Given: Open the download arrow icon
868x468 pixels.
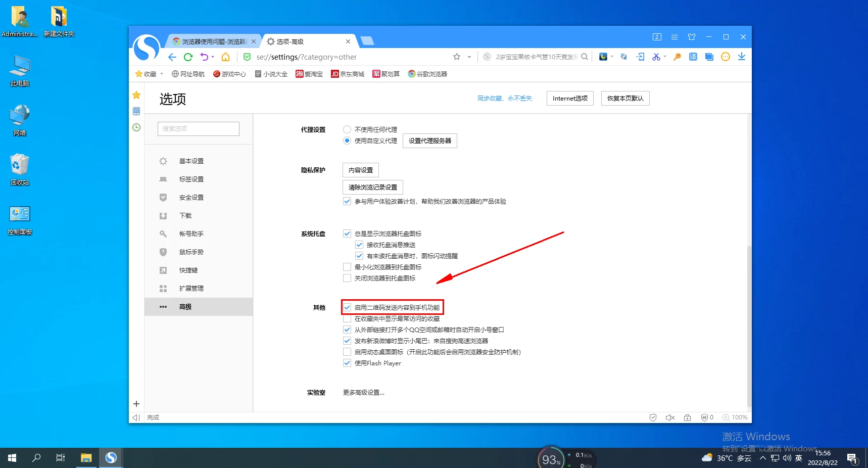Looking at the screenshot, I should 742,57.
